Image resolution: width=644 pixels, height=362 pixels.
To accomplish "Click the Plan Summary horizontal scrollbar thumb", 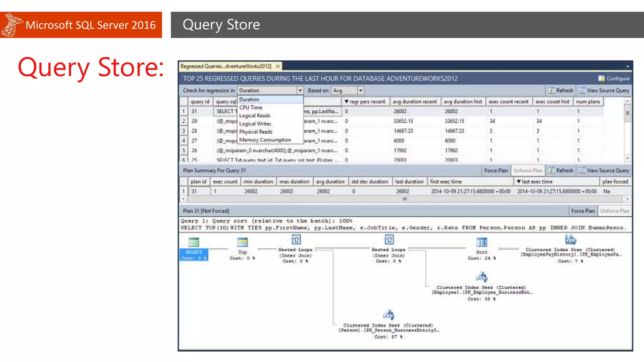I will pos(405,199).
